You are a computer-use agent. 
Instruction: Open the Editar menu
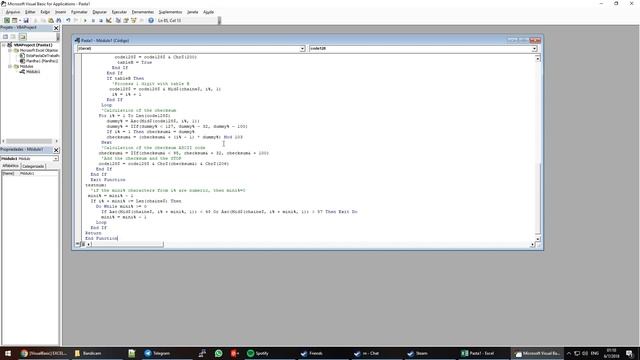(x=30, y=12)
